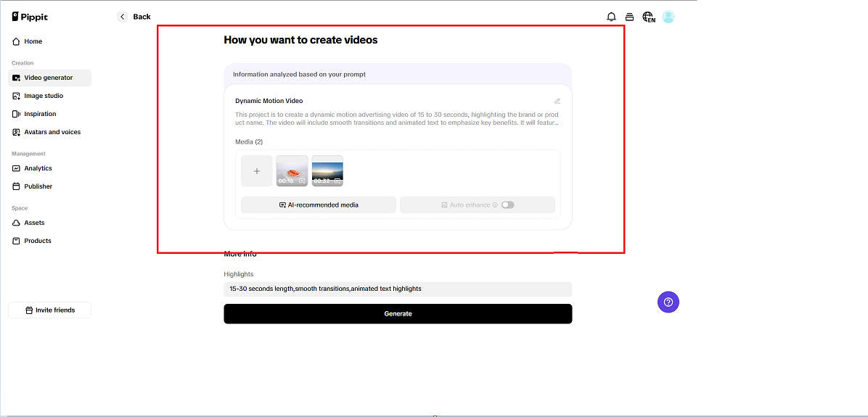Add media with the plus tile
868x417 pixels.
(x=257, y=171)
